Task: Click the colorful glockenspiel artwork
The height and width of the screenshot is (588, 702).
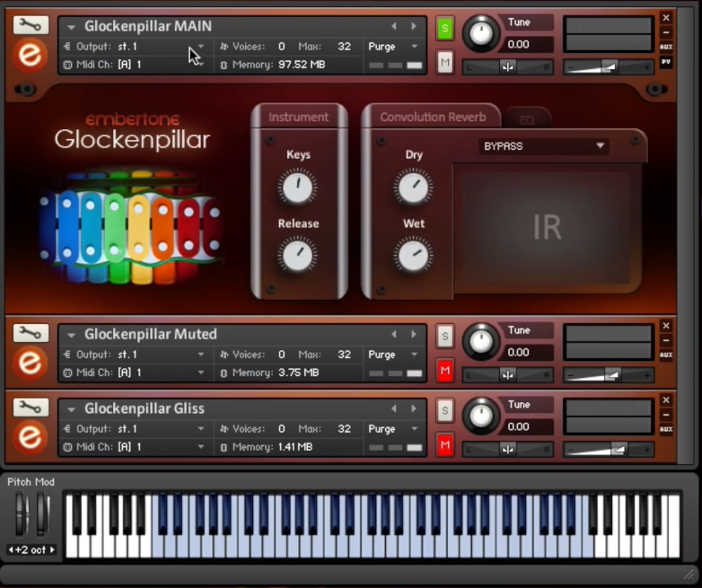Action: tap(131, 227)
